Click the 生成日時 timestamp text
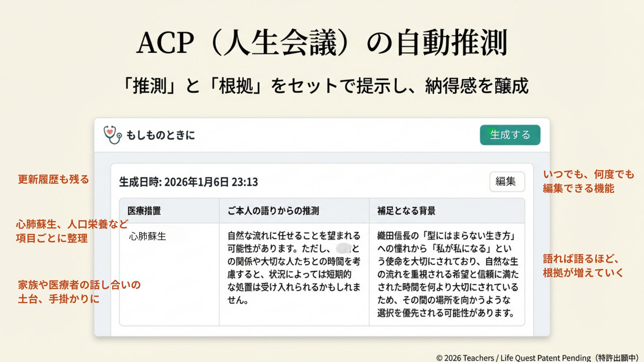Screen dimensions: 644x362 [x=189, y=182]
